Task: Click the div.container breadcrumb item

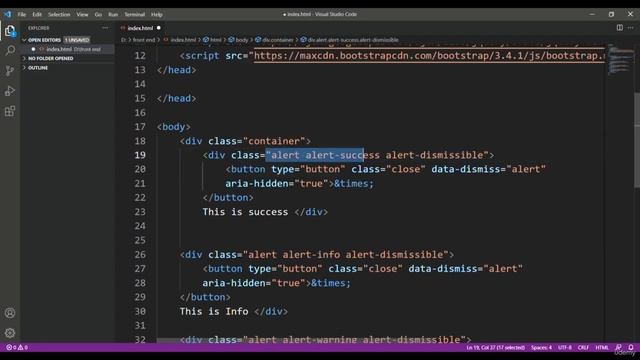Action: [x=278, y=40]
